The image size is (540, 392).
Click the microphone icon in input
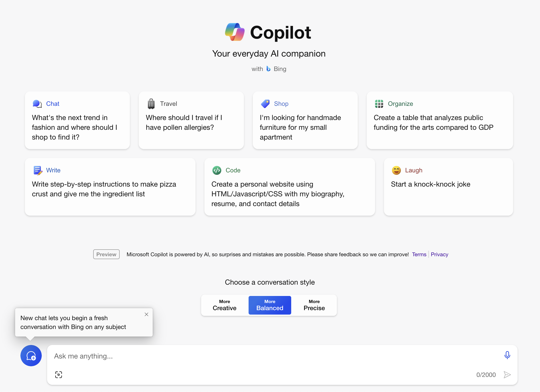tap(507, 356)
